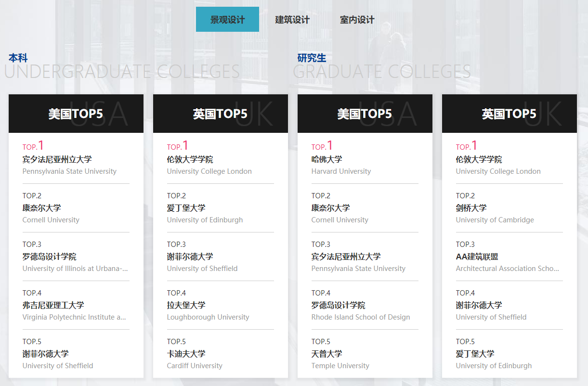Open 谢菲尔德大学 at graduate UK TOP.4

(510, 305)
